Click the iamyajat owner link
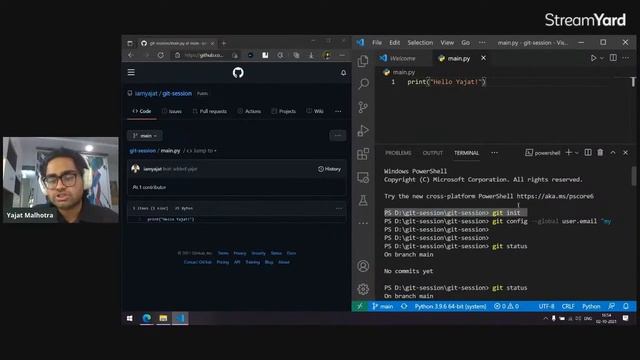 (146, 93)
